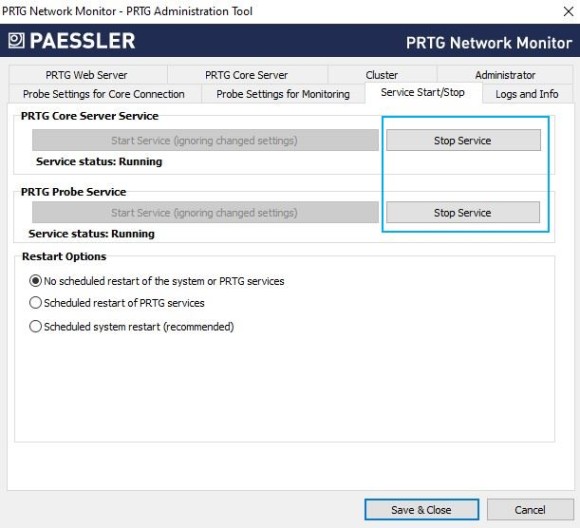Screen dimensions: 580x528
Task: Select No scheduled restart option
Action: (x=157, y=281)
